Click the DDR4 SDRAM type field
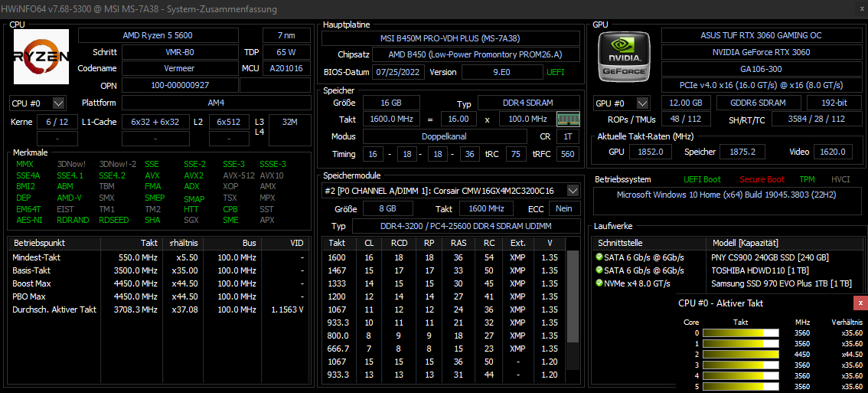This screenshot has height=393, width=868. [529, 103]
